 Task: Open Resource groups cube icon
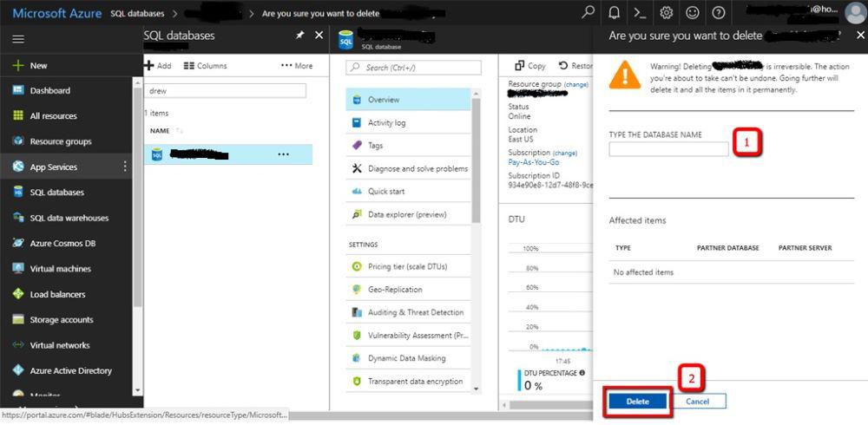[18, 141]
